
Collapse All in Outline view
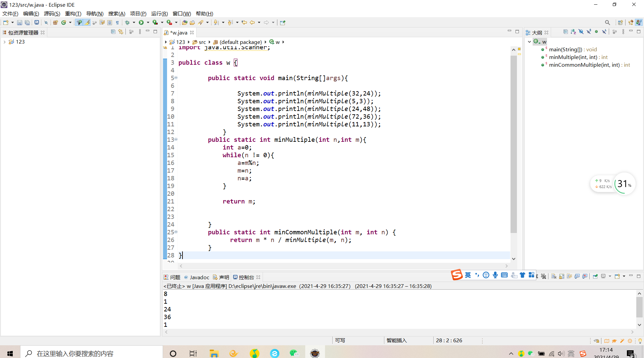click(x=566, y=32)
